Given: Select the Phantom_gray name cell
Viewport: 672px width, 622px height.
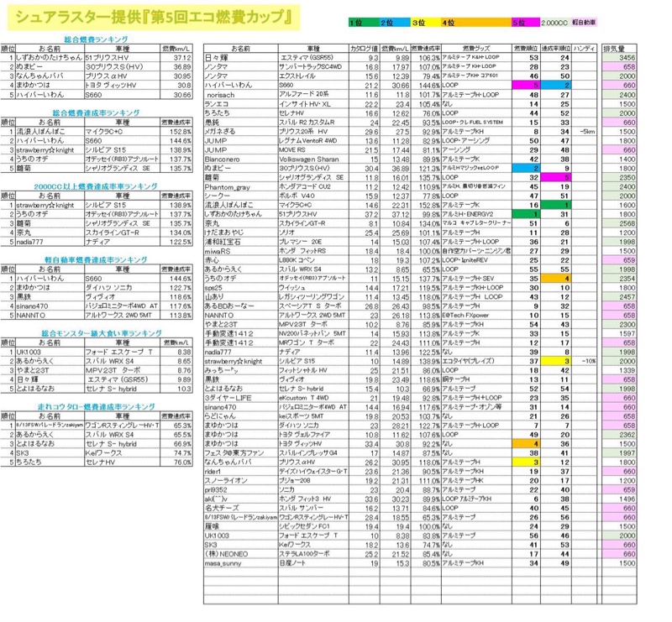Looking at the screenshot, I should click(x=241, y=187).
